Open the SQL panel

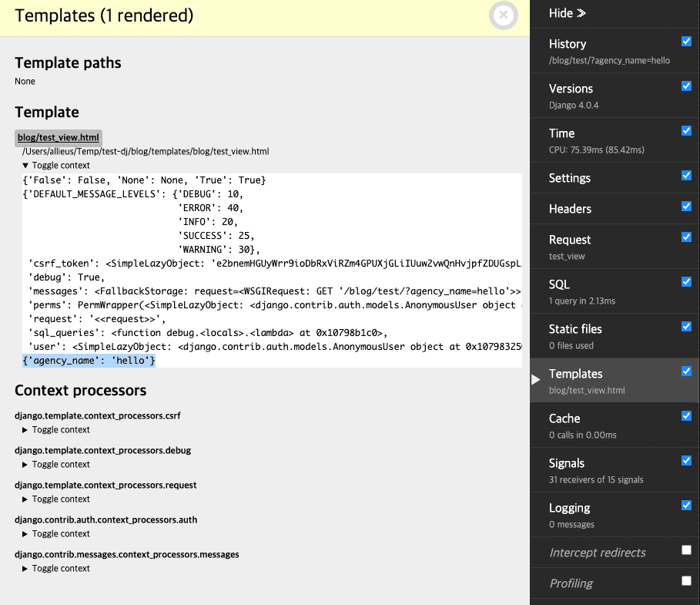pyautogui.click(x=560, y=284)
